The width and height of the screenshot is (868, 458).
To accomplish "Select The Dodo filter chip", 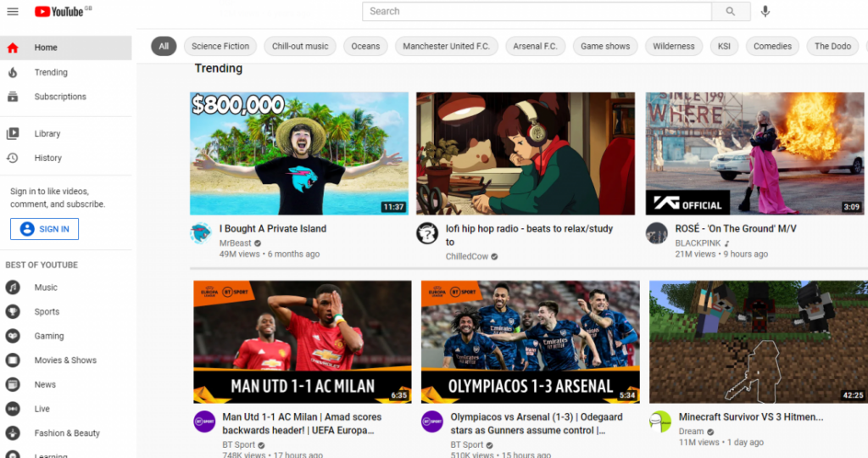I will coord(832,47).
